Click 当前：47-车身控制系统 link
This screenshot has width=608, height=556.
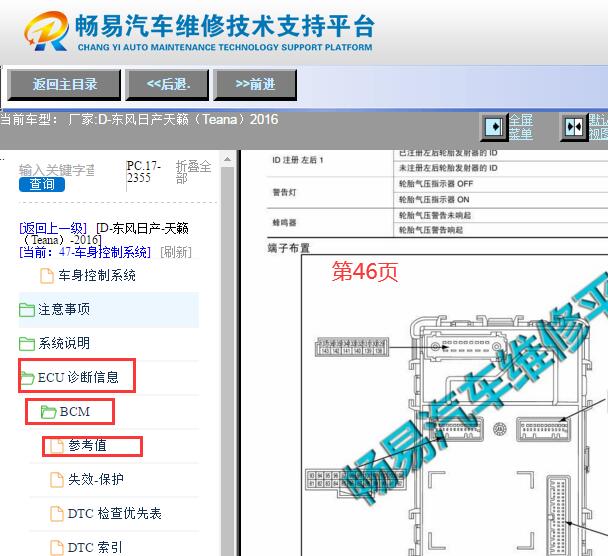tap(85, 252)
